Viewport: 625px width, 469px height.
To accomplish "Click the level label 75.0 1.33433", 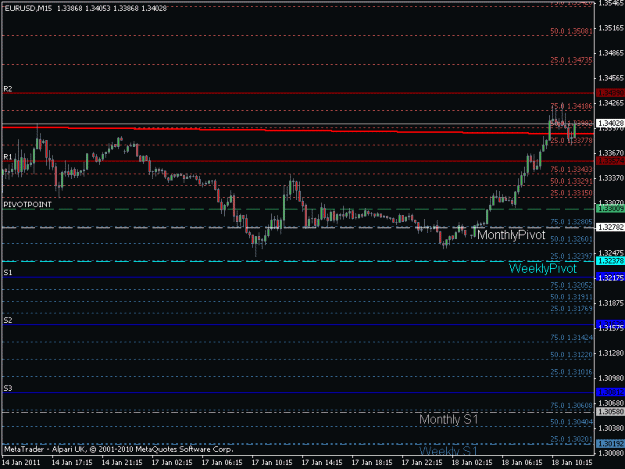I will (571, 170).
